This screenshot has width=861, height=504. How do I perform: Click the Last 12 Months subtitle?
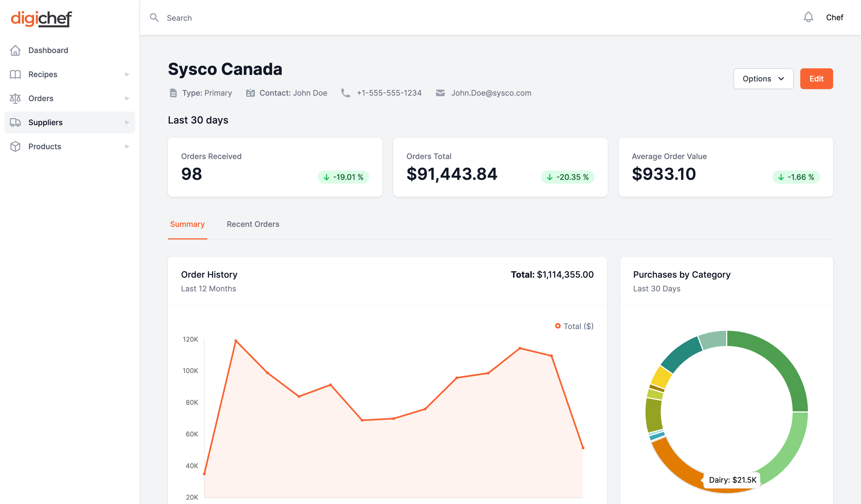(x=208, y=289)
